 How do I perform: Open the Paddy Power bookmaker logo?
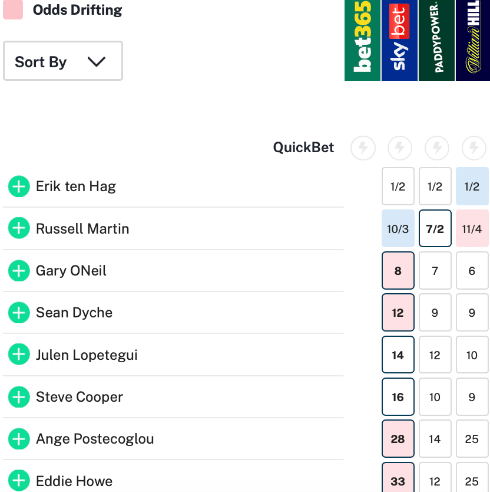point(437,40)
